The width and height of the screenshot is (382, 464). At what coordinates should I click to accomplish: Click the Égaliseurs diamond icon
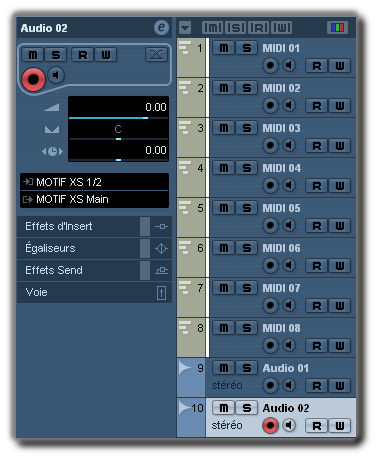point(161,248)
